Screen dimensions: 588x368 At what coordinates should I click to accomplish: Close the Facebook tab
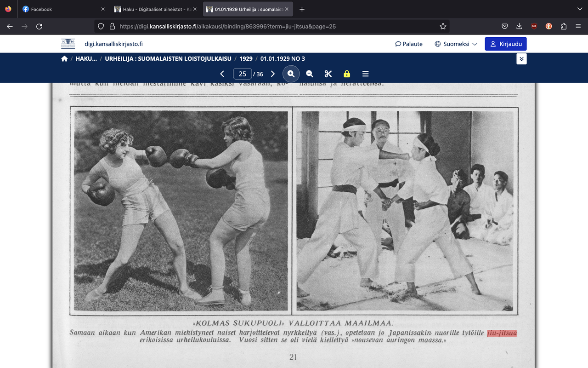point(102,9)
